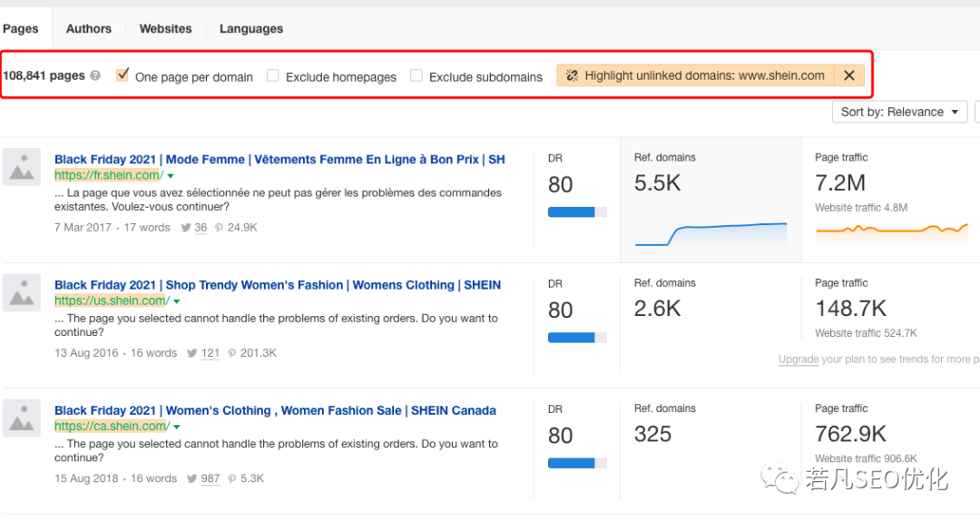Remove the highlight unlinked domains filter
980x522 pixels.
pyautogui.click(x=849, y=76)
